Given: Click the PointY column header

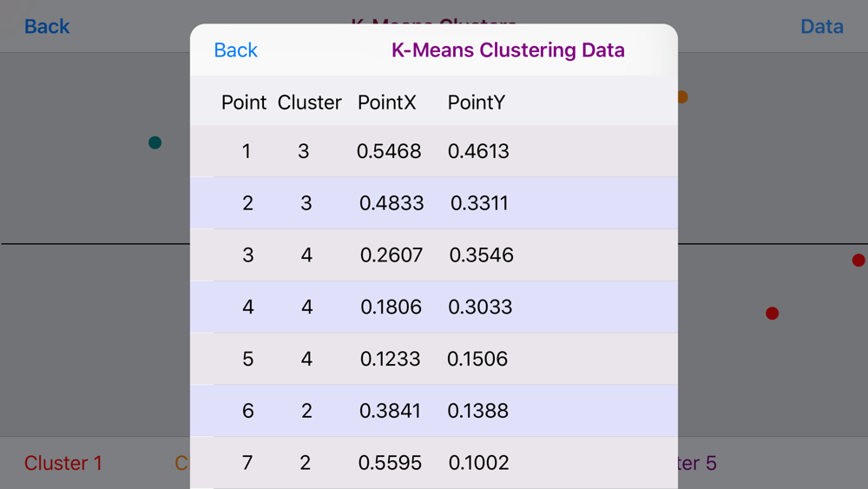Looking at the screenshot, I should 476,102.
